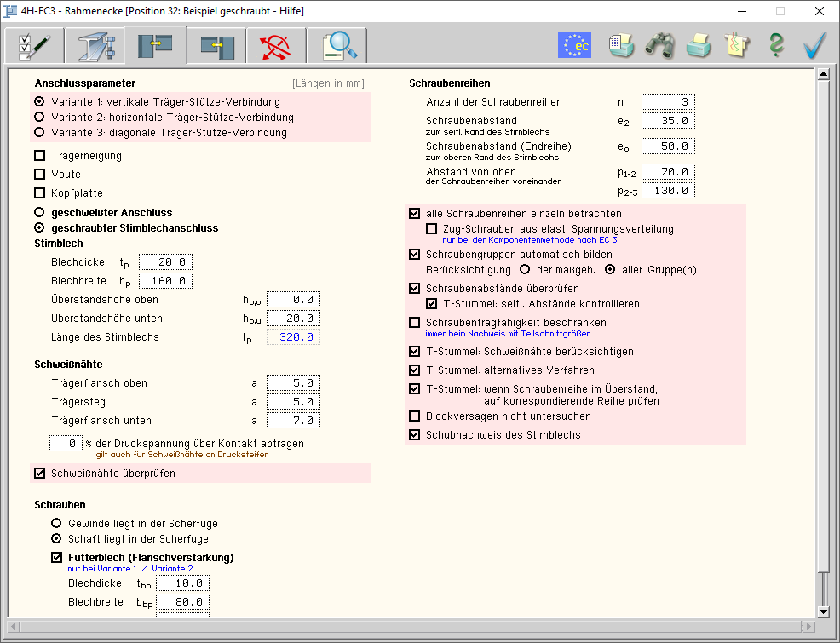Confirm with the blue checkmark icon
This screenshot has height=643, width=840.
[815, 45]
